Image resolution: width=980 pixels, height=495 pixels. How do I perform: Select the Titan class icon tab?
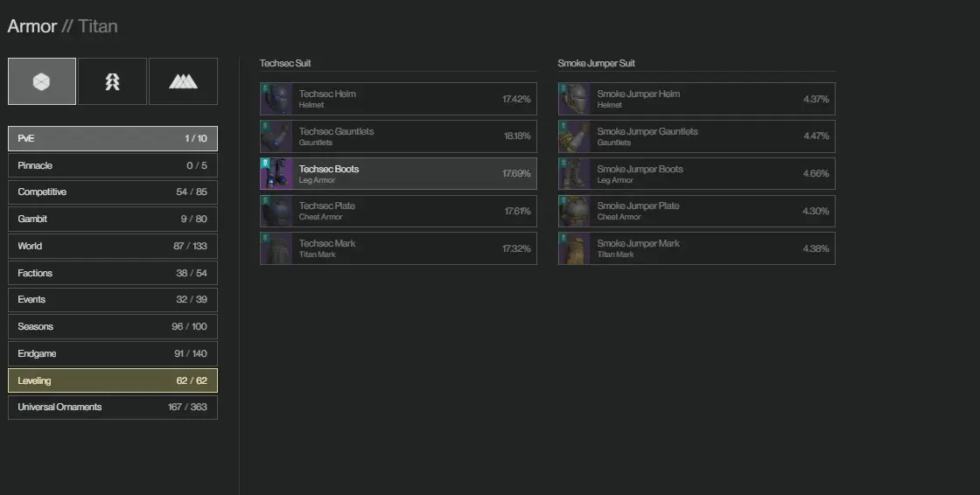(42, 81)
